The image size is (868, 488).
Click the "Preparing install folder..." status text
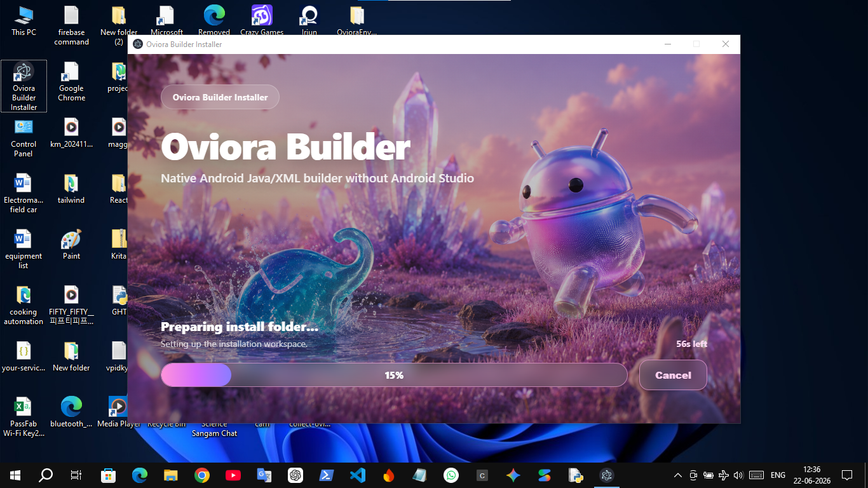tap(239, 327)
